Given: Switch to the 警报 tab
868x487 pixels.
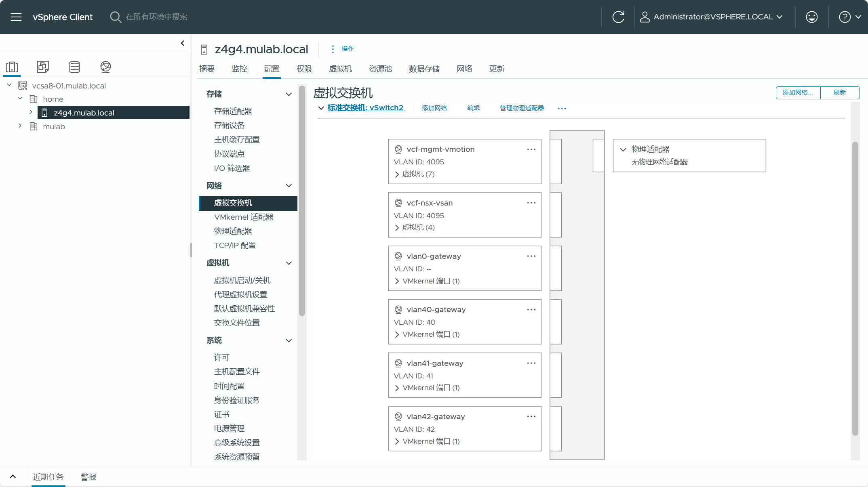Looking at the screenshot, I should click(x=88, y=477).
